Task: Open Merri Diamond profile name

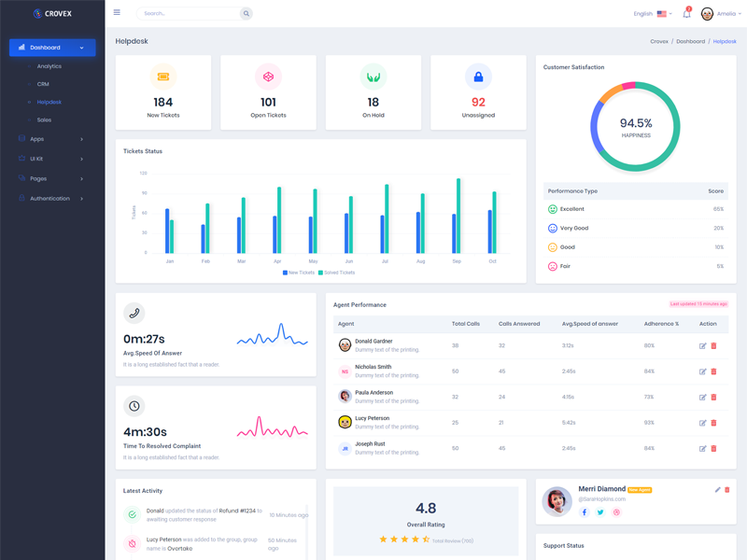Action: 601,489
